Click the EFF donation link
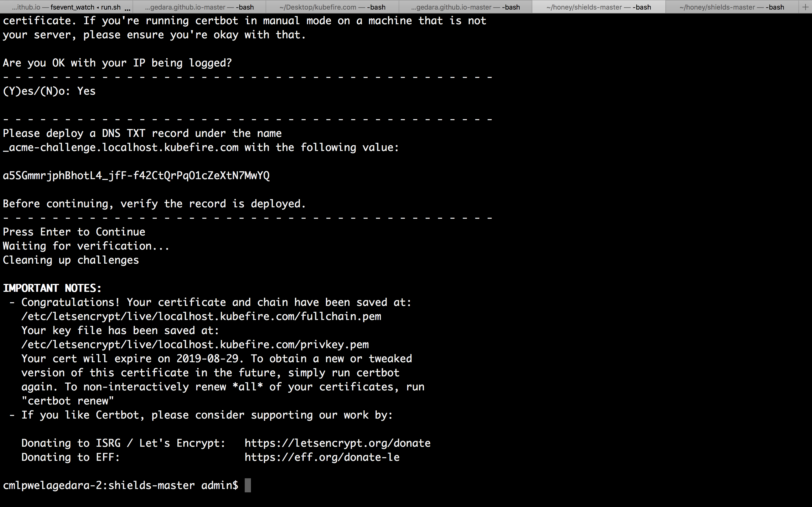The image size is (812, 507). pos(322,457)
